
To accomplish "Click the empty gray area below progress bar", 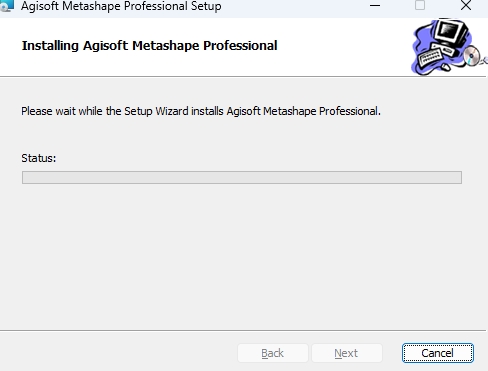I will [242, 257].
